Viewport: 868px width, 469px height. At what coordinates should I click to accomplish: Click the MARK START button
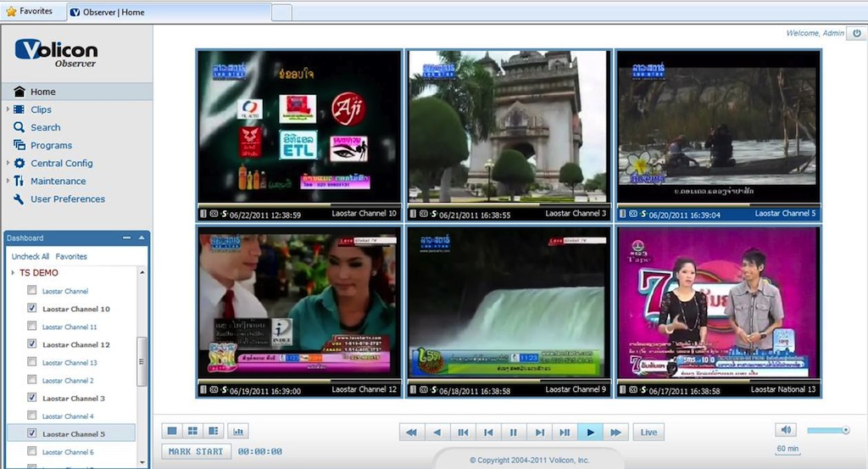pyautogui.click(x=196, y=451)
